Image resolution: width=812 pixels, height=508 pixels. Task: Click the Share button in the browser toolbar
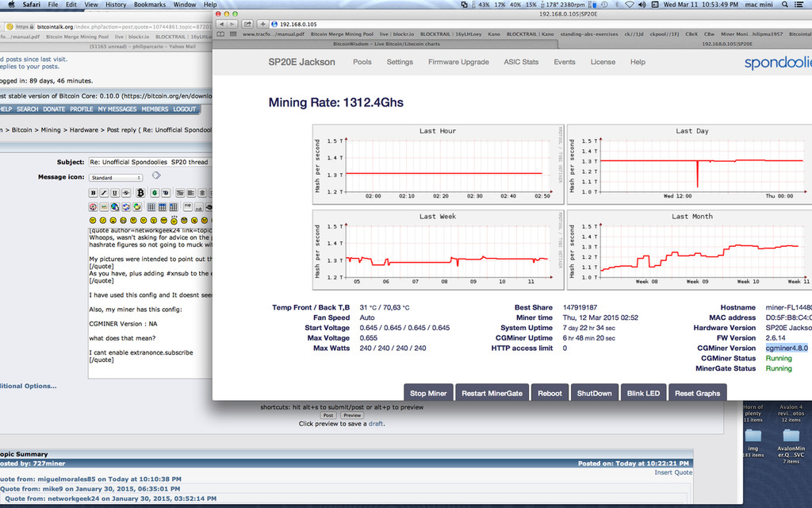point(247,24)
